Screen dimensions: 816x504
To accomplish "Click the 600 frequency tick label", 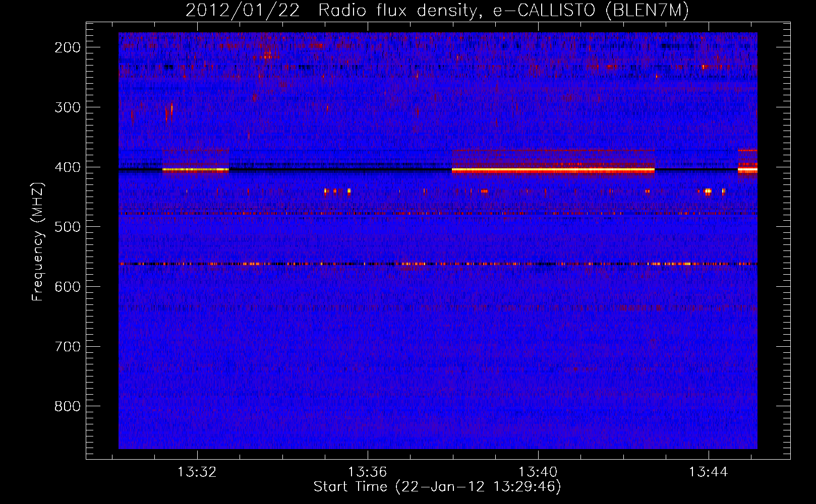I will (68, 287).
